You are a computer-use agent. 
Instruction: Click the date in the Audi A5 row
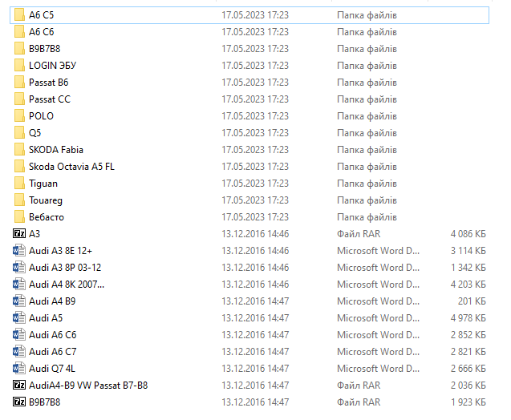255,318
